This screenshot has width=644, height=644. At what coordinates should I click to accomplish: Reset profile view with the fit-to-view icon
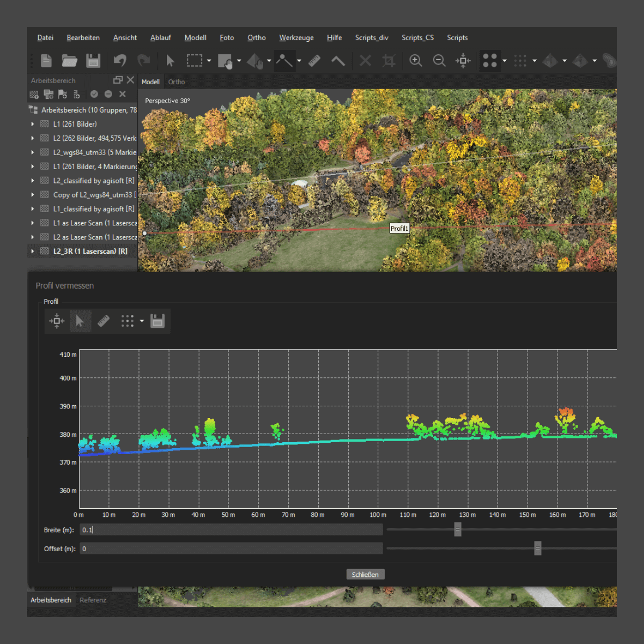pos(57,321)
